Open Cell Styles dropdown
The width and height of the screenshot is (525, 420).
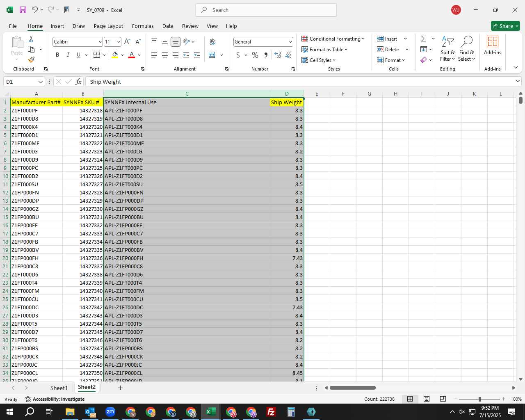[x=319, y=60]
